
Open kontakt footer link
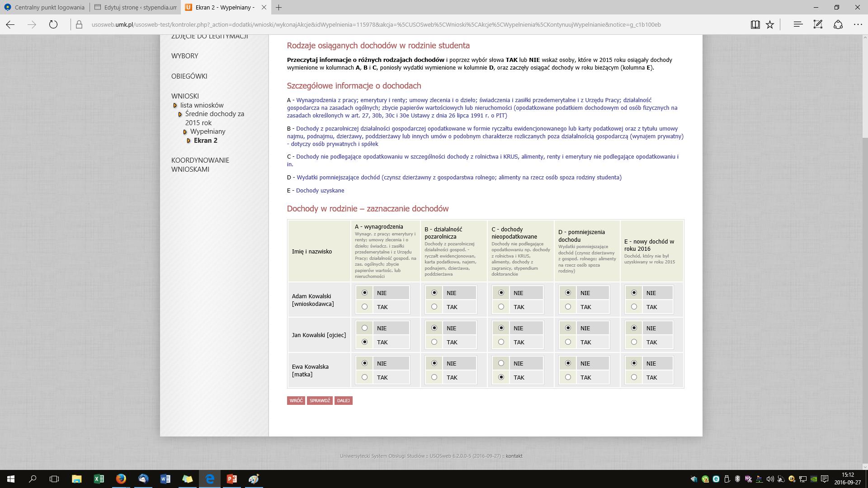coord(514,456)
